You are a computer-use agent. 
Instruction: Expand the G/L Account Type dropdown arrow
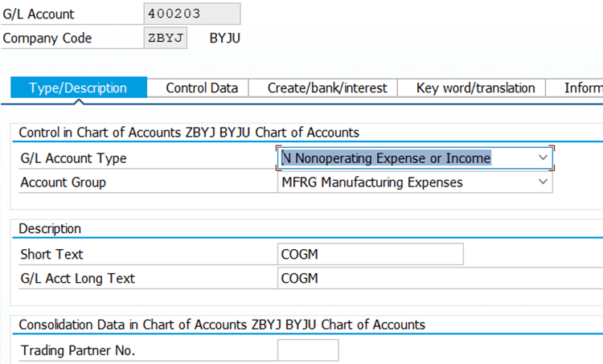(x=543, y=158)
